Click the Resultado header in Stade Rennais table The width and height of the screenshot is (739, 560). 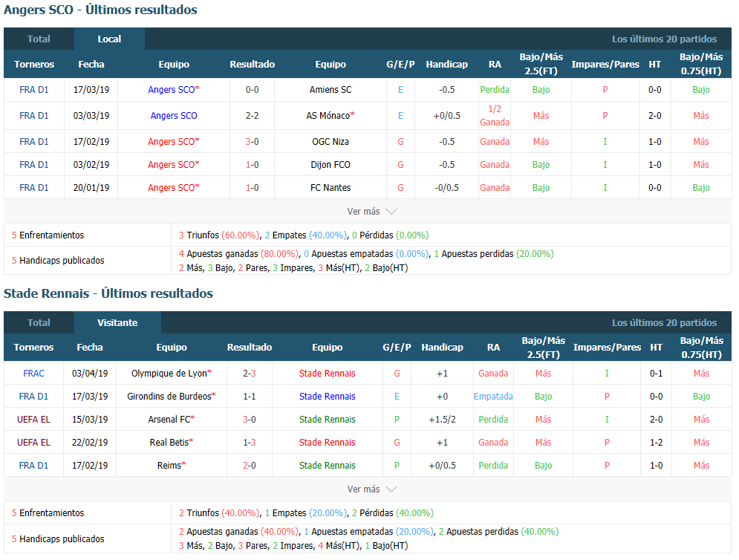point(250,348)
